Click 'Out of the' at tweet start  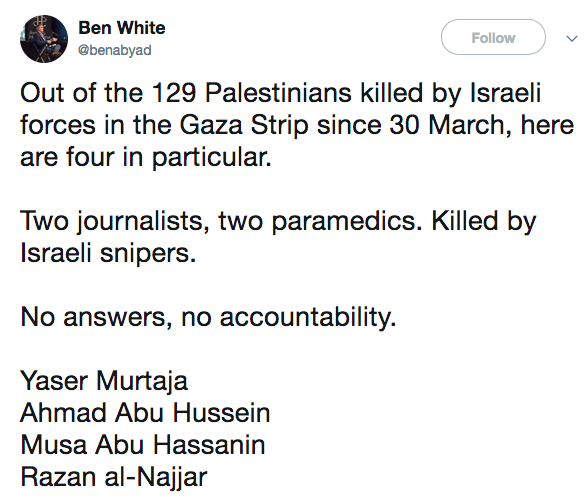(x=81, y=93)
